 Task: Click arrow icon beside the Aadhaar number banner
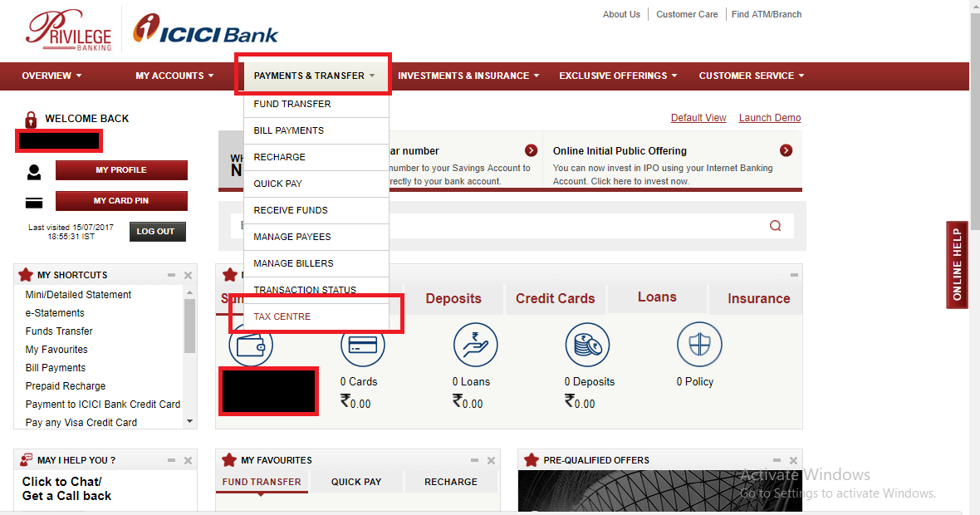click(532, 150)
